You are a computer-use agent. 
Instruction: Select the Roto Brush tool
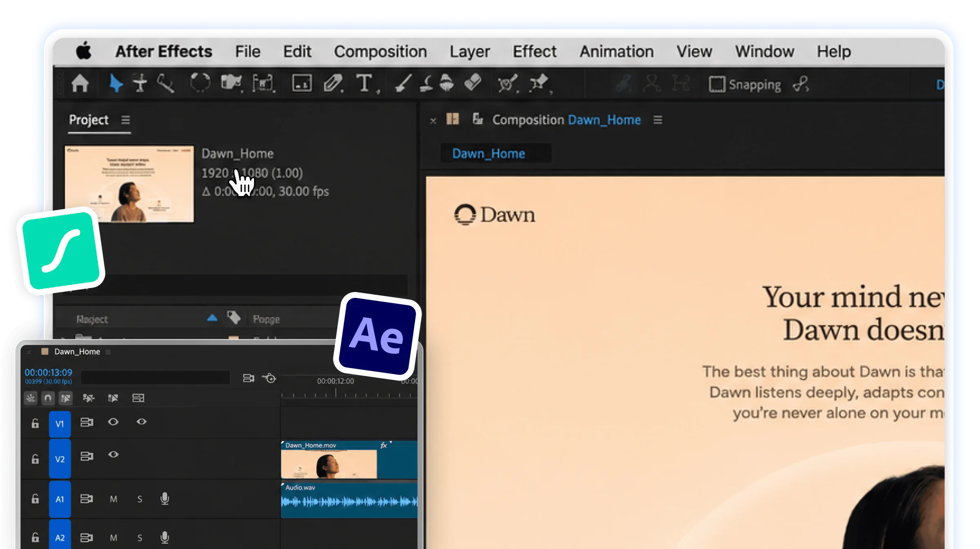click(508, 84)
